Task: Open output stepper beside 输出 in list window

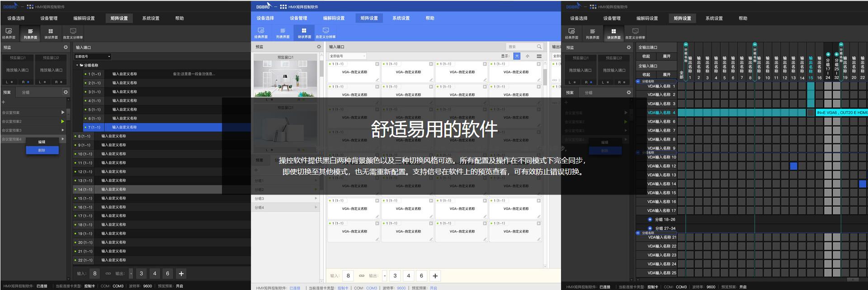Action: [131, 273]
